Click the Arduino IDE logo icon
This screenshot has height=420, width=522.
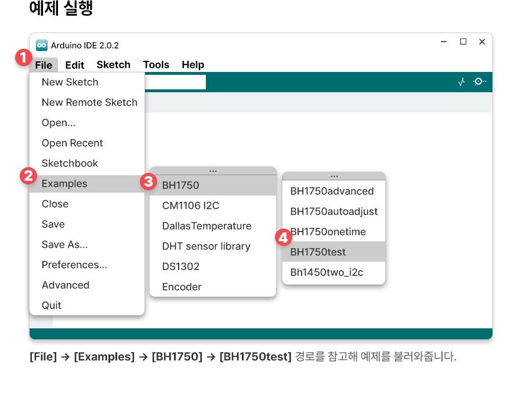point(42,45)
